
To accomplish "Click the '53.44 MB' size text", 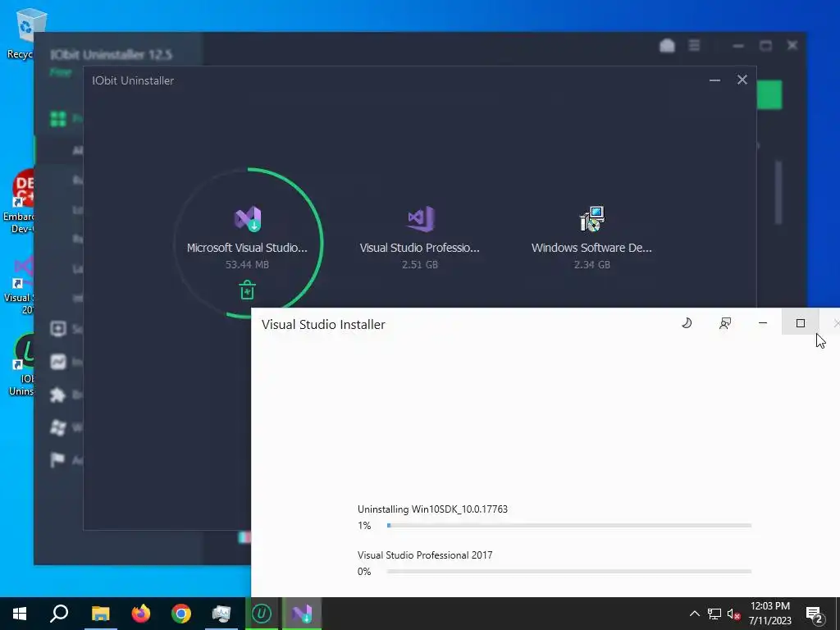I will coord(247,265).
